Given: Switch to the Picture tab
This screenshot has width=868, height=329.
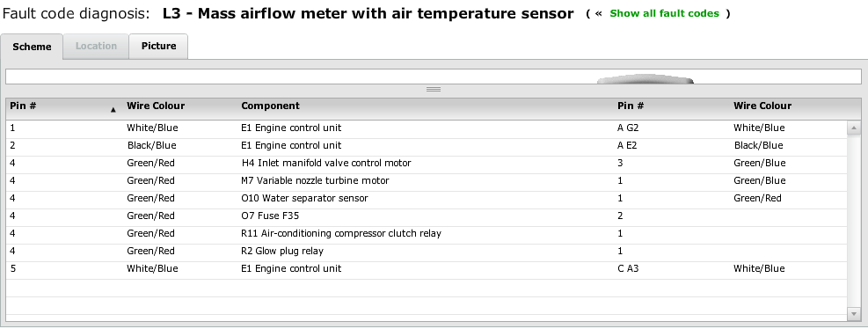Looking at the screenshot, I should [x=158, y=46].
